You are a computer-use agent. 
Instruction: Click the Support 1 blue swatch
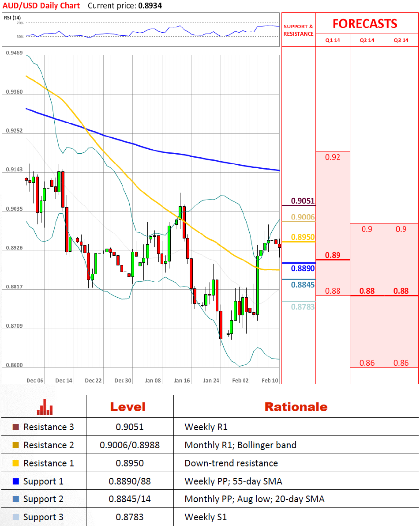[16, 481]
